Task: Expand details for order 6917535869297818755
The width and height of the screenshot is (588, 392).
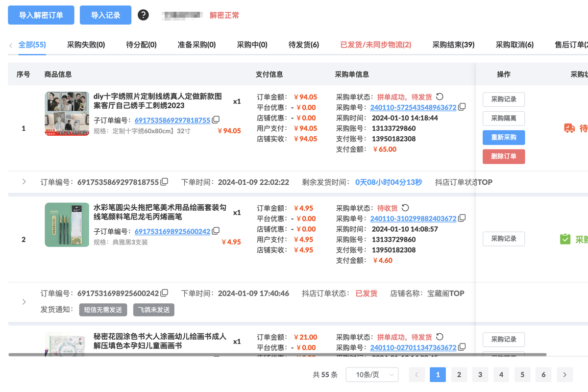Action: [24, 182]
